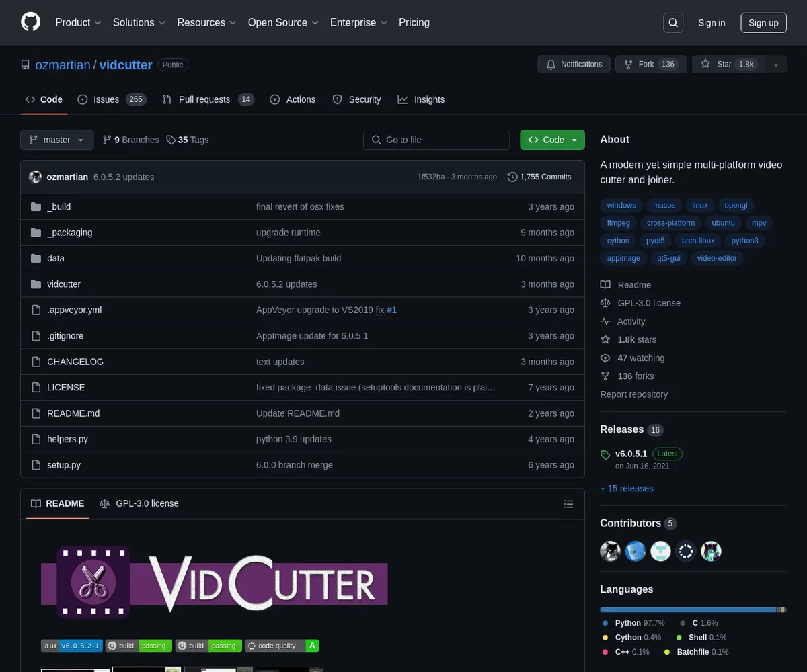Click the first contributor avatar

coord(610,552)
